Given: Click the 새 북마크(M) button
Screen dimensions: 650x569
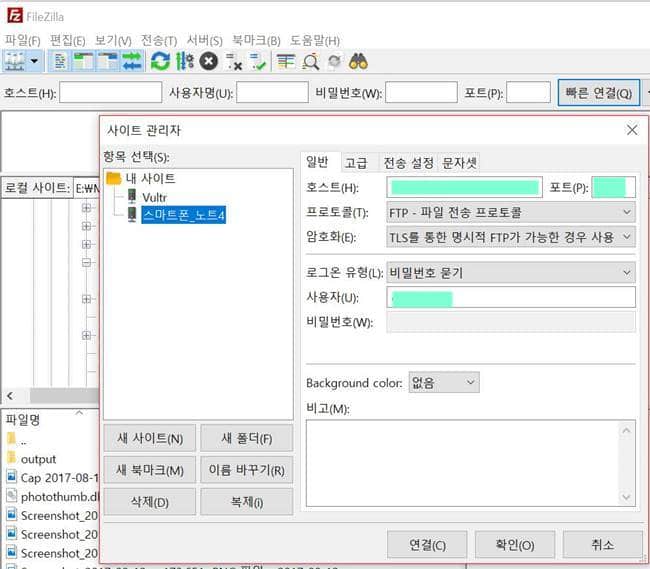Looking at the screenshot, I should click(150, 470).
